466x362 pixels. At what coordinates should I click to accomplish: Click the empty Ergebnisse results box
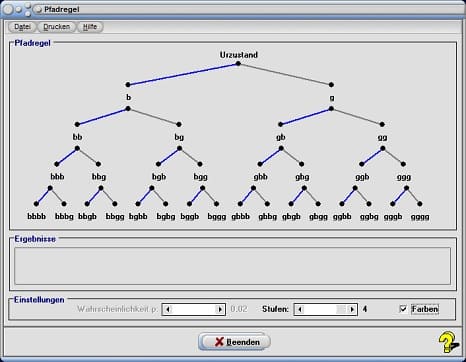(232, 266)
